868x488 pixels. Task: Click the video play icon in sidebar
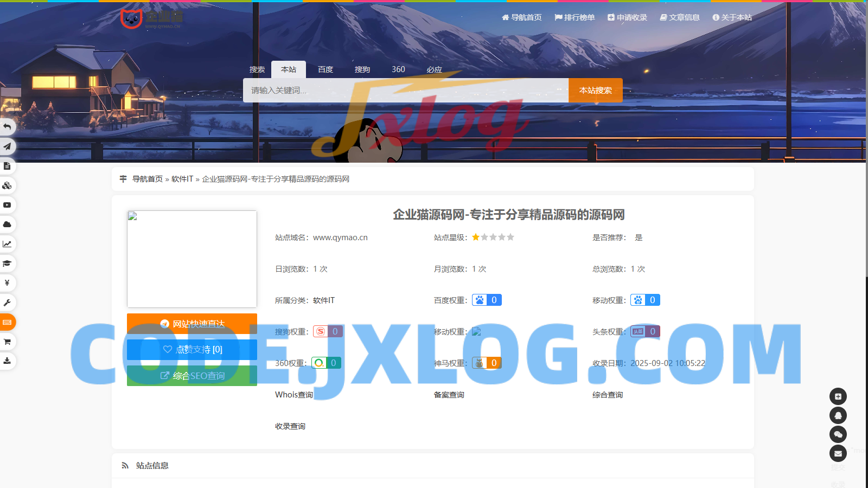pos(7,205)
